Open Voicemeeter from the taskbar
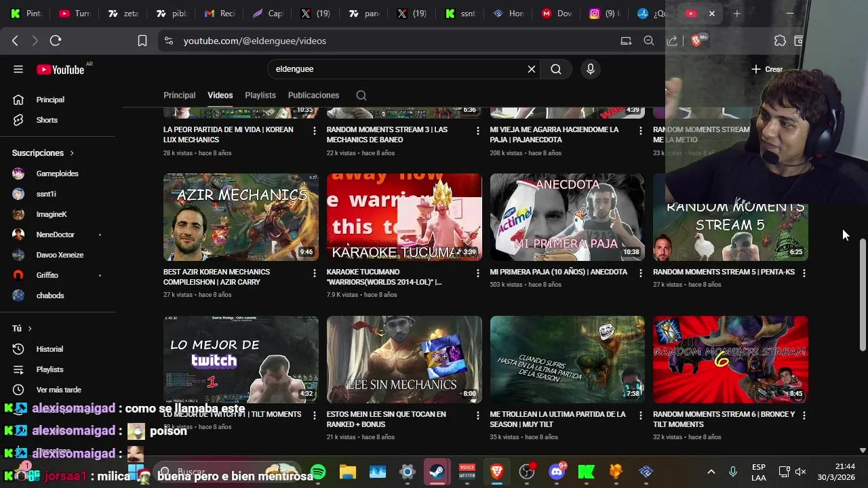This screenshot has height=488, width=868. click(467, 472)
